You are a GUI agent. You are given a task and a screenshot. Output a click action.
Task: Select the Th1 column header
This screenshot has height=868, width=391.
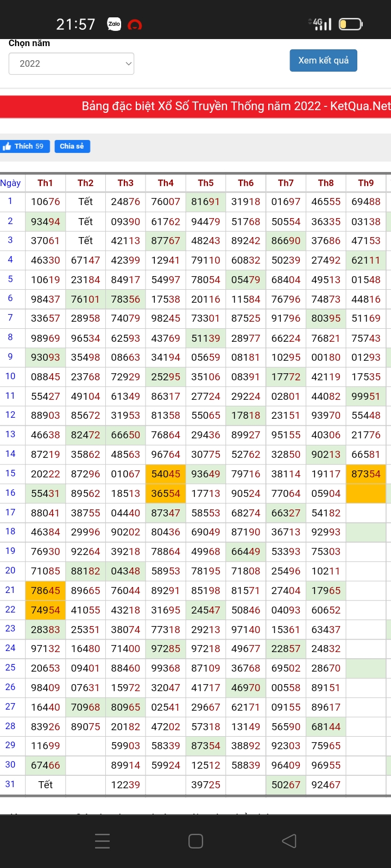click(x=45, y=183)
